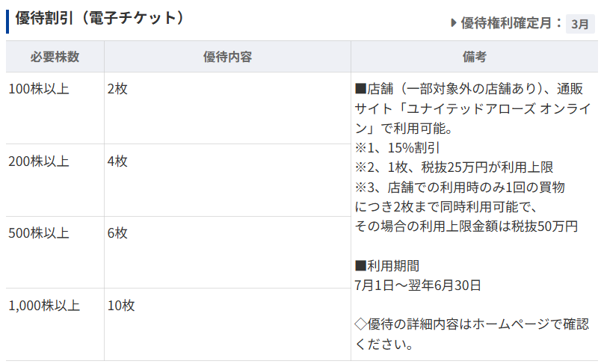The image size is (601, 364).
Task: Click the triangle arrow beside 優待権利確定月
Action: point(454,23)
